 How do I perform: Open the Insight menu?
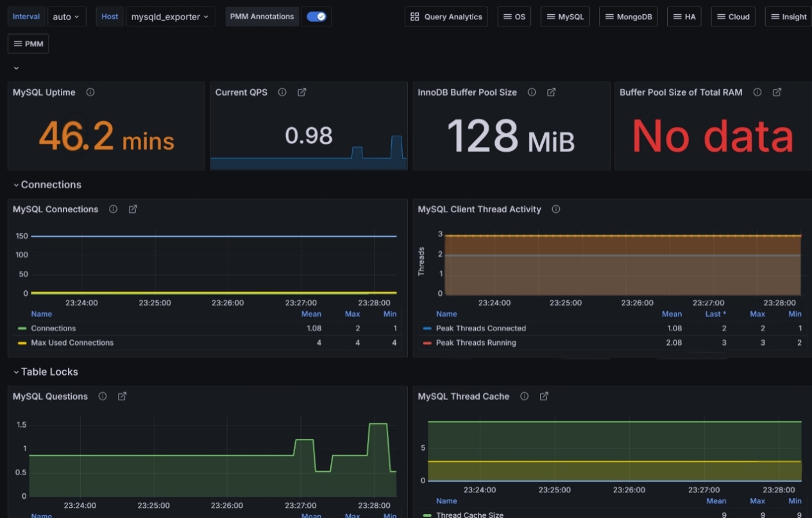(x=788, y=17)
